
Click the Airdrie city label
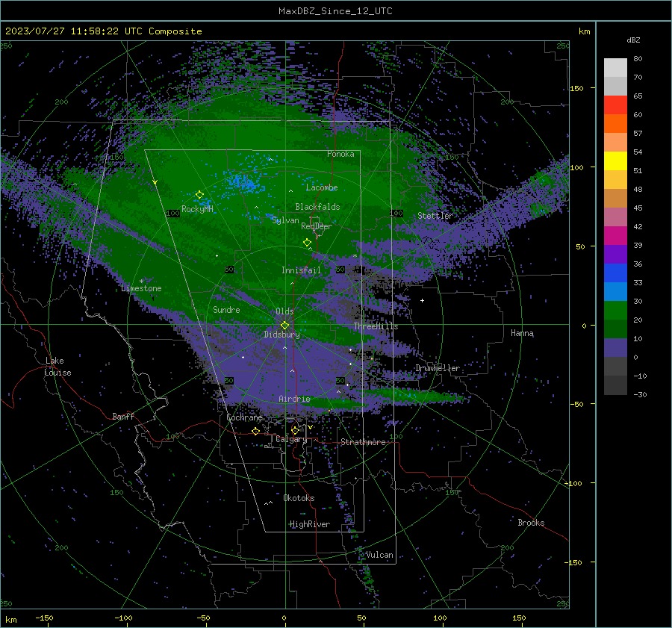294,399
